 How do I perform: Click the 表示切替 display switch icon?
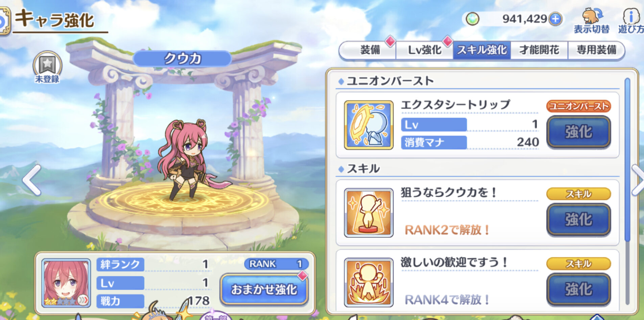point(592,21)
